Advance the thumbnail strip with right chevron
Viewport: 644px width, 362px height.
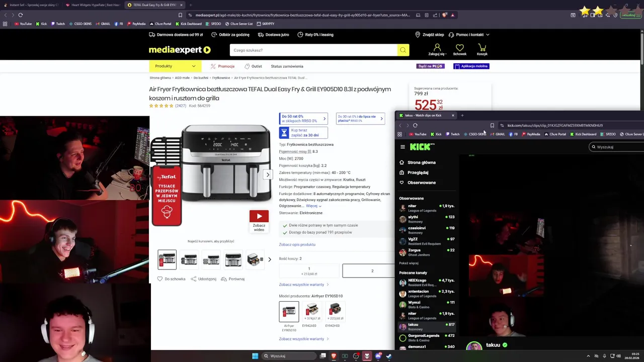[x=269, y=259]
